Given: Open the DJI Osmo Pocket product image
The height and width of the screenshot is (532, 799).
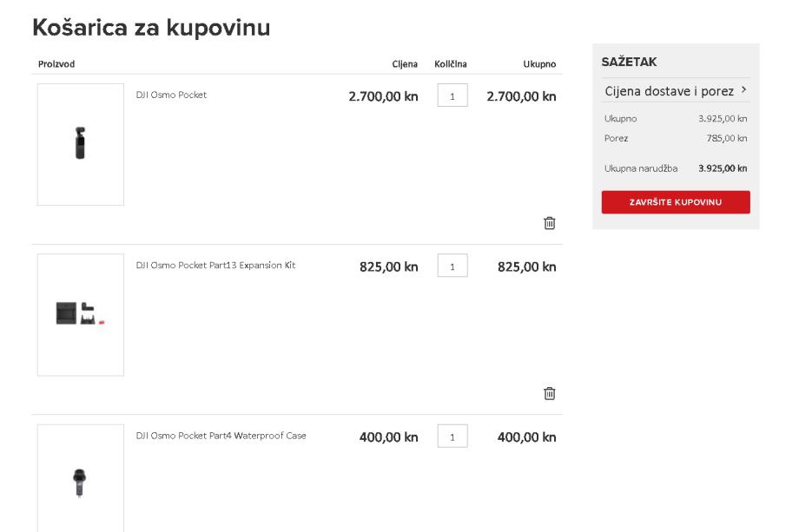Looking at the screenshot, I should [81, 144].
